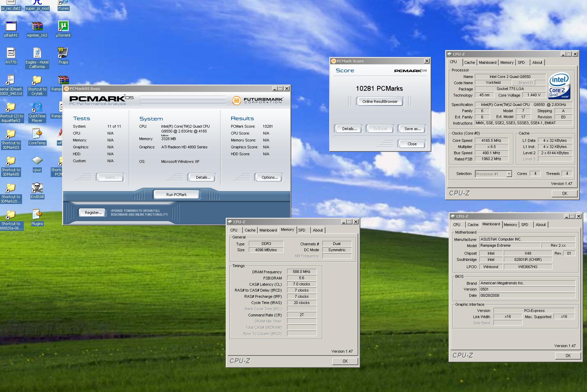Click the Futuremark Corporation logo
The width and height of the screenshot is (587, 392).
[257, 100]
